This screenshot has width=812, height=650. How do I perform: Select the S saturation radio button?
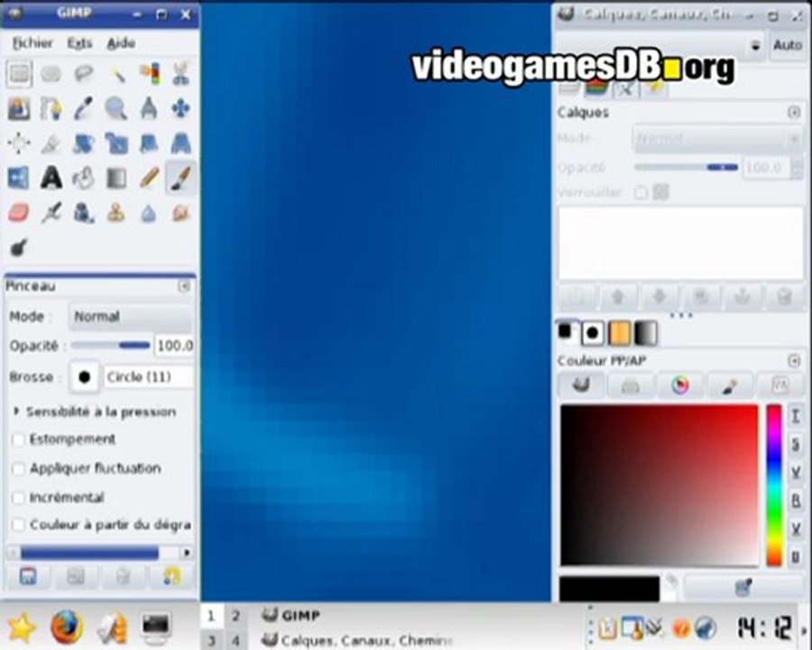(x=796, y=444)
